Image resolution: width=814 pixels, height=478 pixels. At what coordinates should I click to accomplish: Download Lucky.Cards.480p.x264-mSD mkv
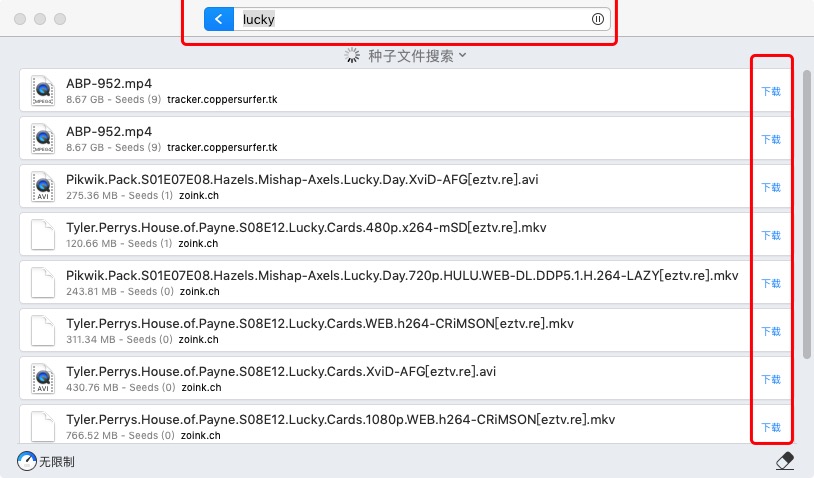(x=771, y=235)
